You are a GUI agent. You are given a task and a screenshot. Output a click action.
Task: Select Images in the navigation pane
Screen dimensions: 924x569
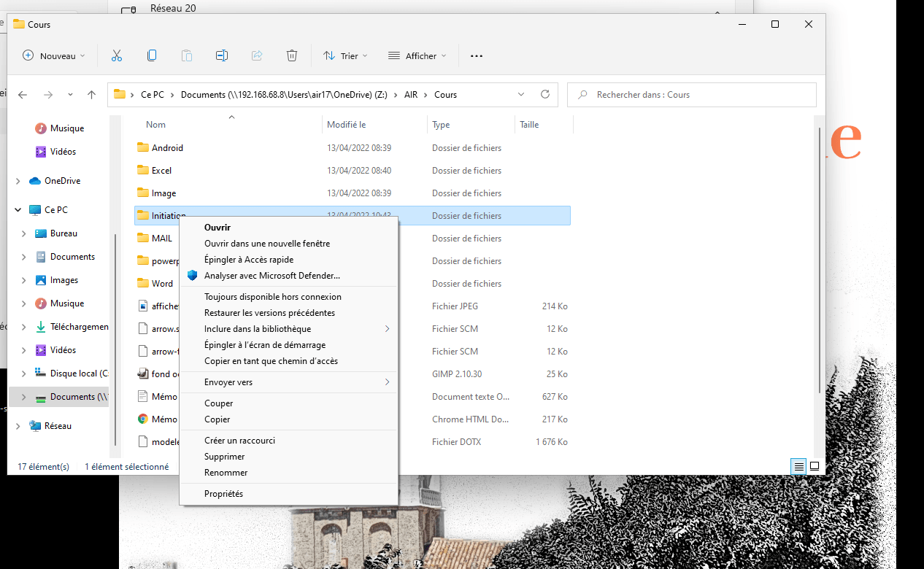tap(64, 280)
